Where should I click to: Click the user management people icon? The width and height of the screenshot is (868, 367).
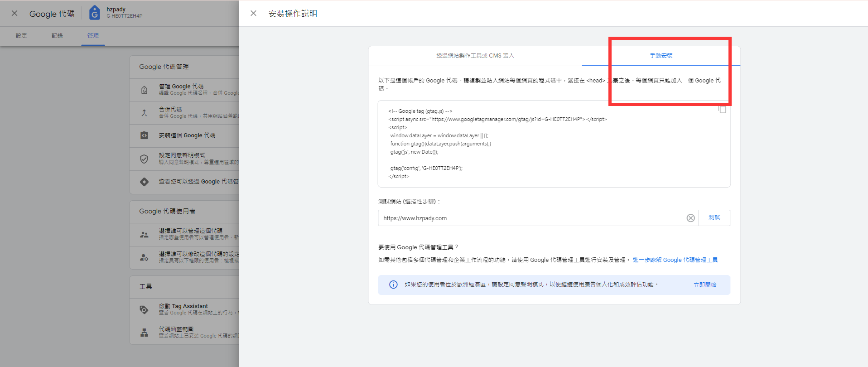(144, 234)
